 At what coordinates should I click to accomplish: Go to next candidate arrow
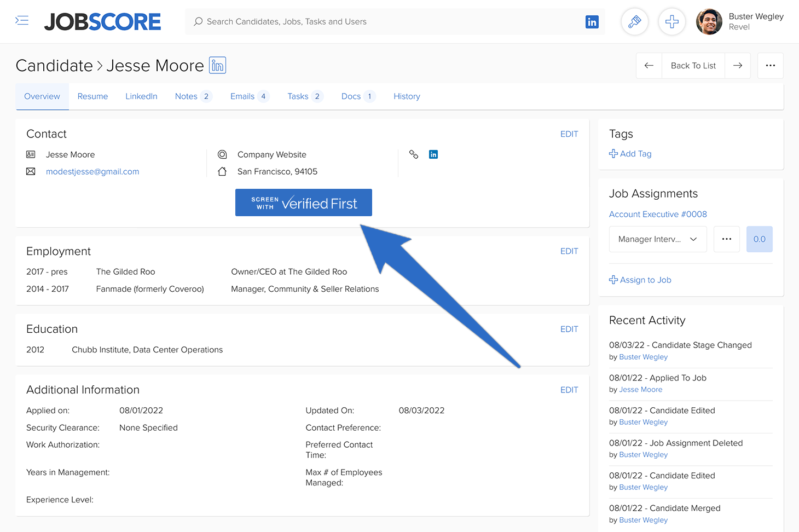point(738,66)
